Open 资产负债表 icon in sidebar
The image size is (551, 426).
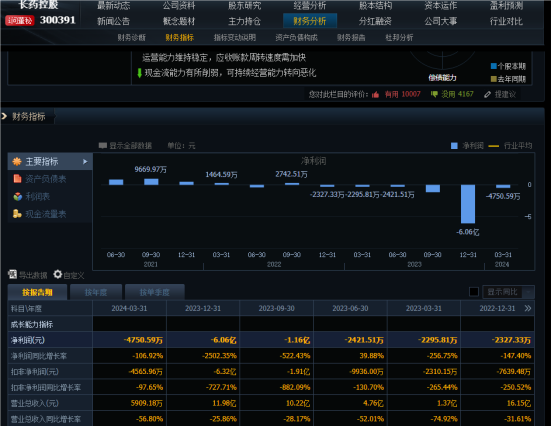pyautogui.click(x=17, y=179)
